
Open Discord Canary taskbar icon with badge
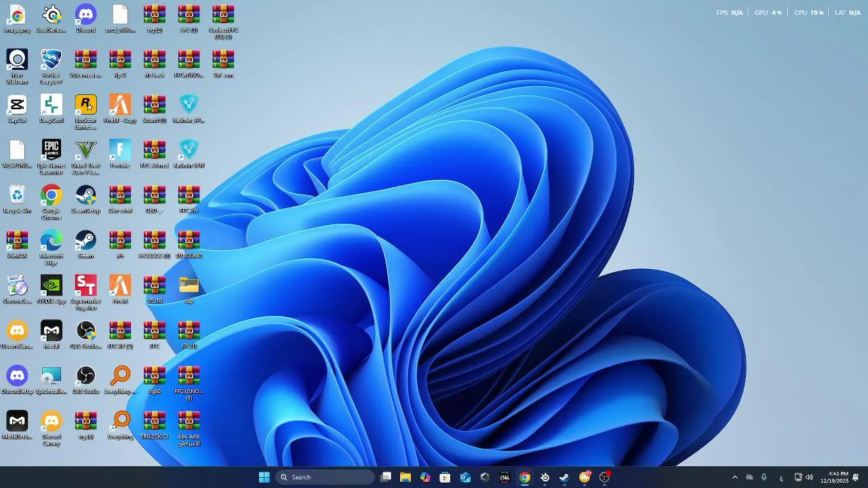(x=585, y=477)
